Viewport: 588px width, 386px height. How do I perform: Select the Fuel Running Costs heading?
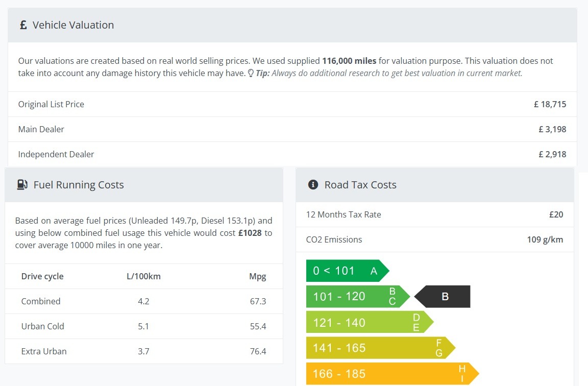[79, 185]
